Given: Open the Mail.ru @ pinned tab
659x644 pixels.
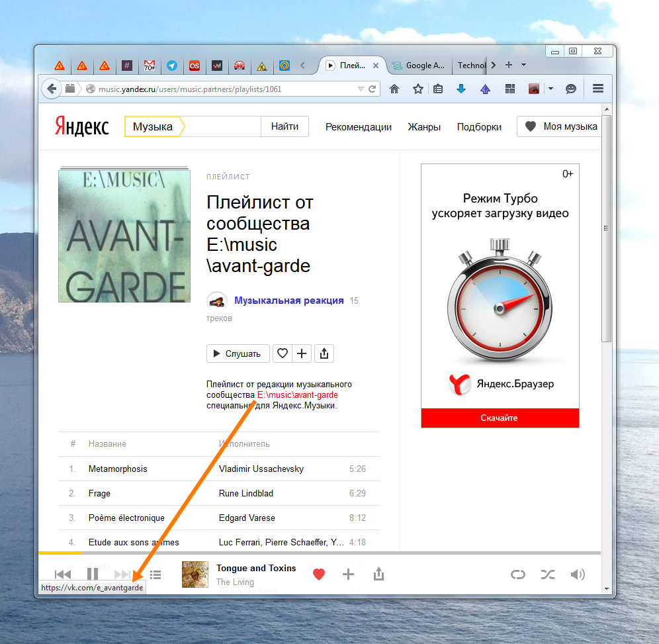Looking at the screenshot, I should pyautogui.click(x=285, y=66).
